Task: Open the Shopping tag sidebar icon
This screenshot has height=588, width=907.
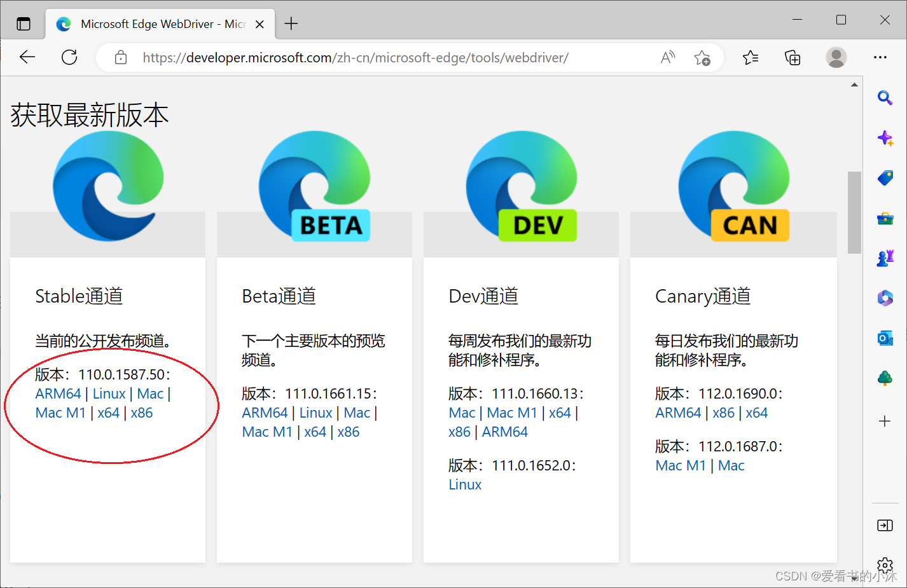Action: (885, 178)
